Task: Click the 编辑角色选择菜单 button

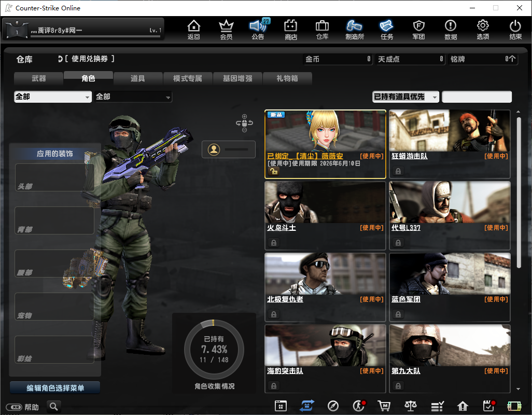Action: coord(55,388)
